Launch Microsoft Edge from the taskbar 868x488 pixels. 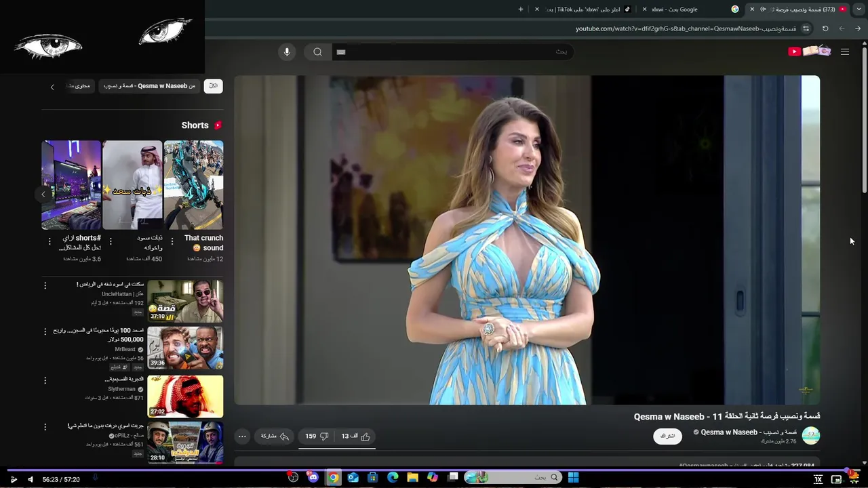point(393,477)
